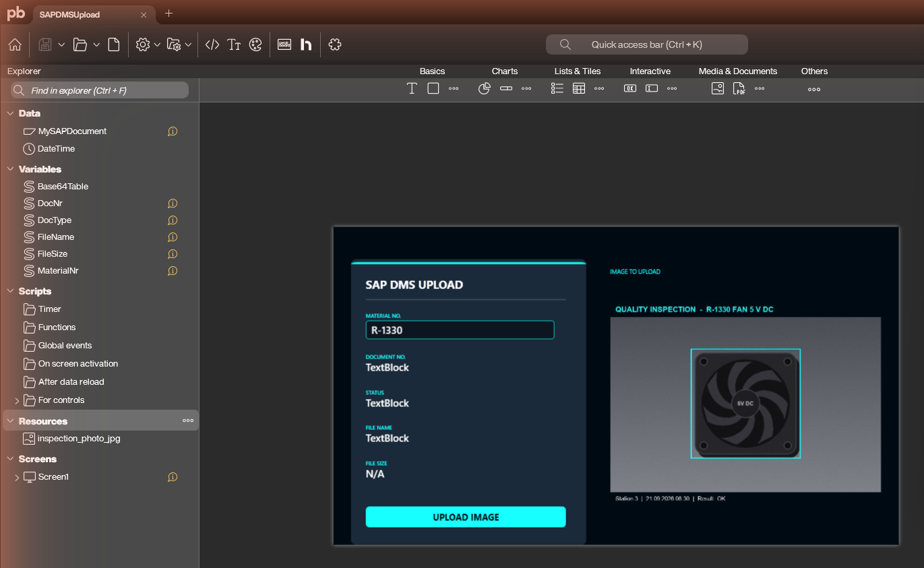The image size is (924, 568).
Task: Click the UPLOAD IMAGE button on canvas
Action: tap(466, 517)
